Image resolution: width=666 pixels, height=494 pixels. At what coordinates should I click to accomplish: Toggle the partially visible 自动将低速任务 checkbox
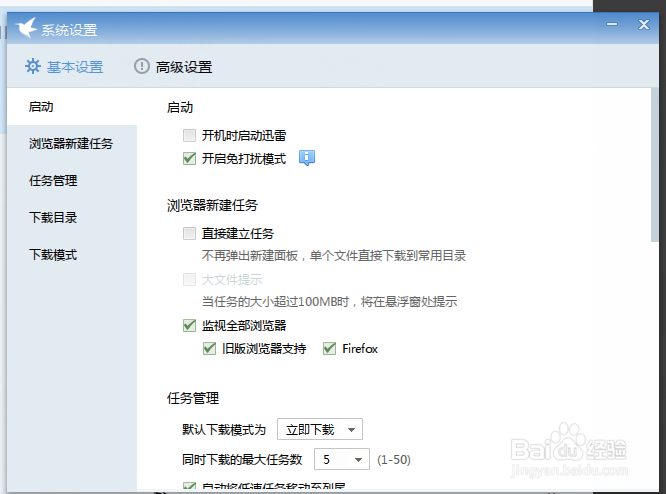[189, 486]
